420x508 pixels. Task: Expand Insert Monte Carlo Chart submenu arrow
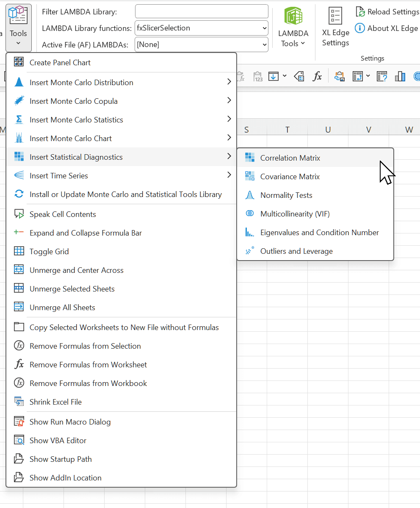tap(229, 138)
